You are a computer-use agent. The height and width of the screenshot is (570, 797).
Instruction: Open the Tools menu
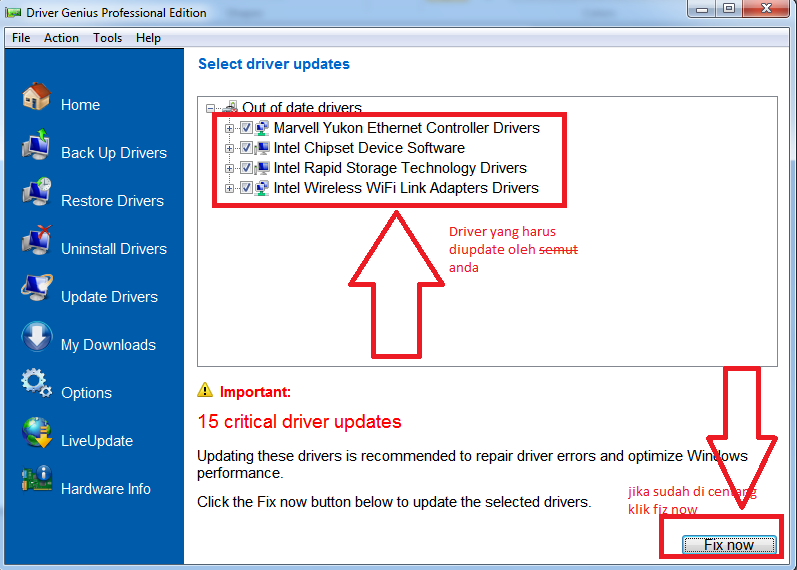tap(107, 38)
